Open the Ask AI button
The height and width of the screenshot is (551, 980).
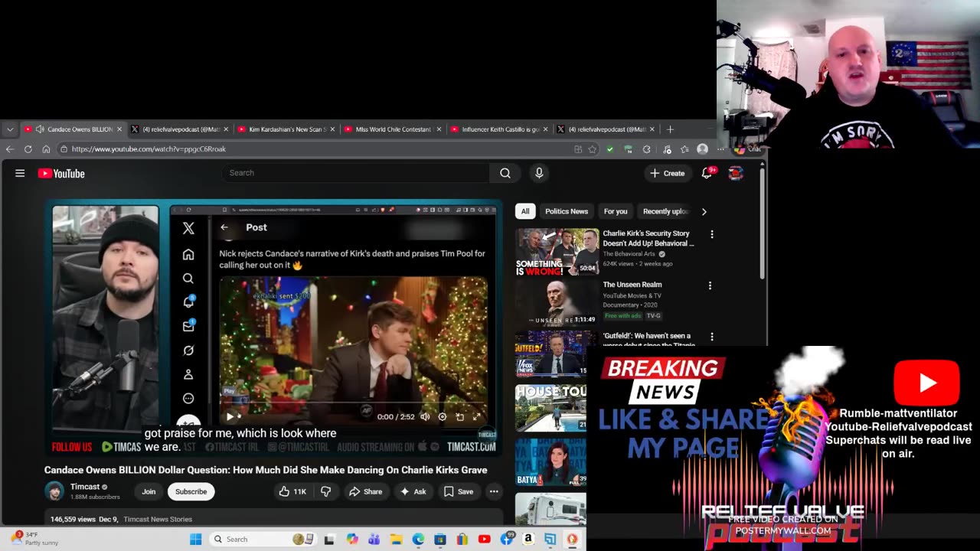point(413,491)
